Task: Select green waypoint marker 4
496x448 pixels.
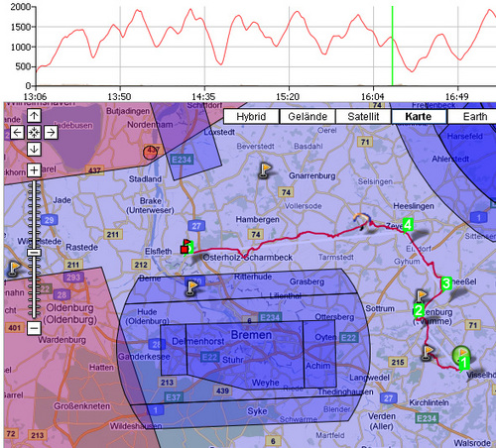Action: tap(408, 225)
